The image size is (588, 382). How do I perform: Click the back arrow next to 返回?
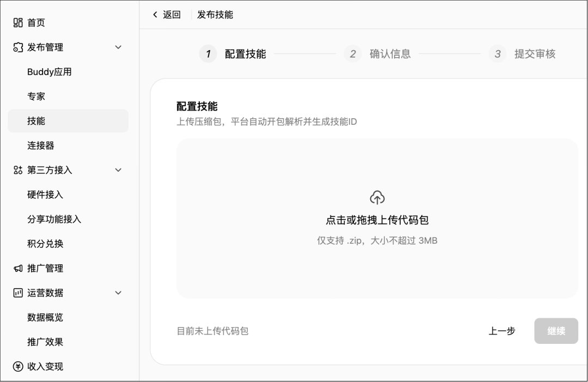(155, 15)
